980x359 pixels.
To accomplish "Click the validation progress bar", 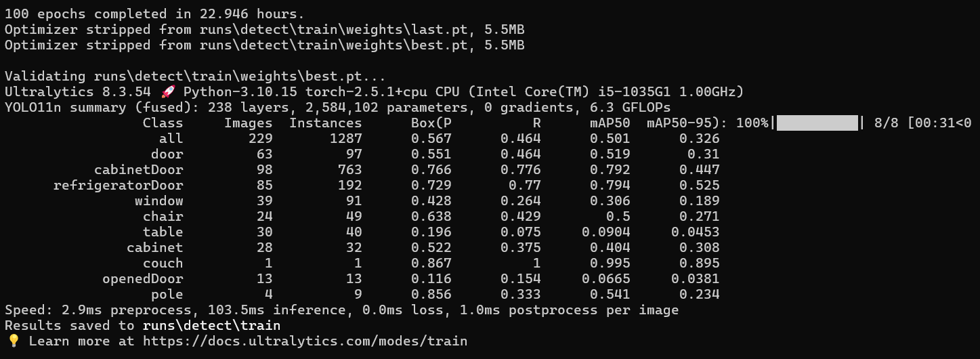I will [x=817, y=123].
